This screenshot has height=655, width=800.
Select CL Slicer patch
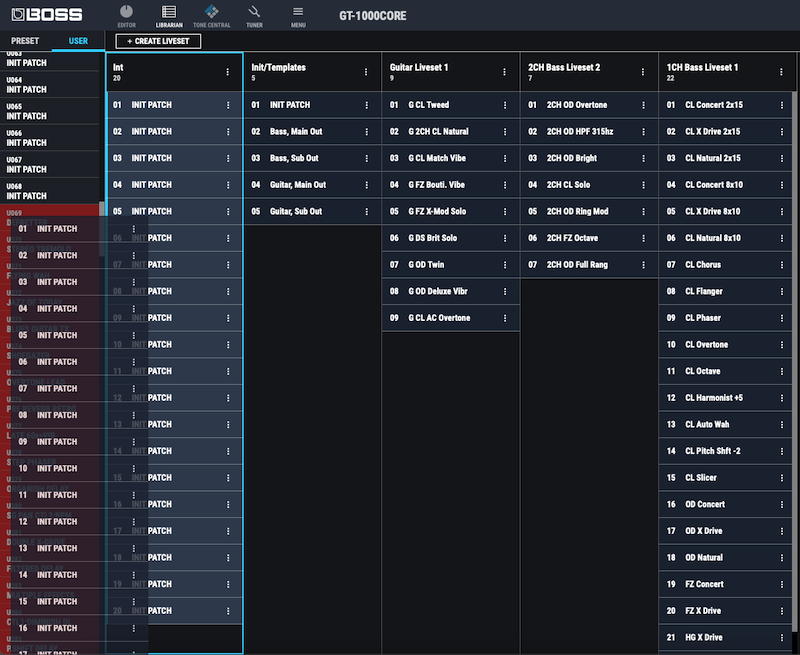click(726, 477)
